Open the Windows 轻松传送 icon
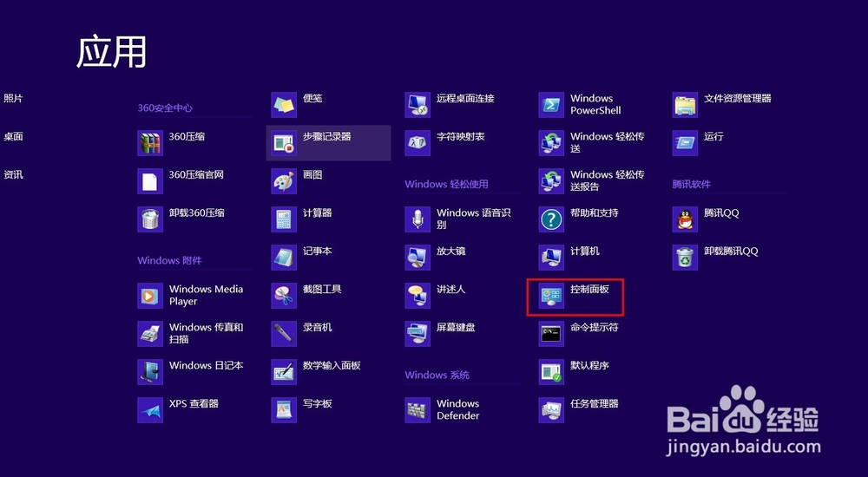This screenshot has height=477, width=868. (x=551, y=143)
